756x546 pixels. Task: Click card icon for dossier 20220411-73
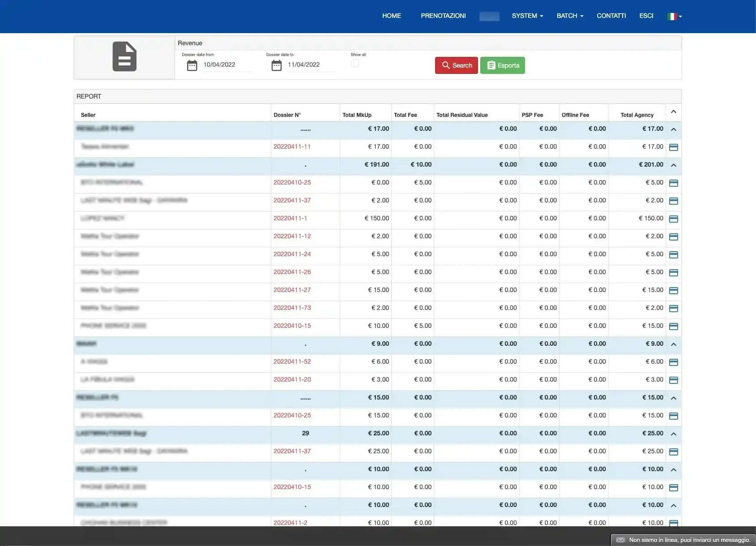point(673,309)
